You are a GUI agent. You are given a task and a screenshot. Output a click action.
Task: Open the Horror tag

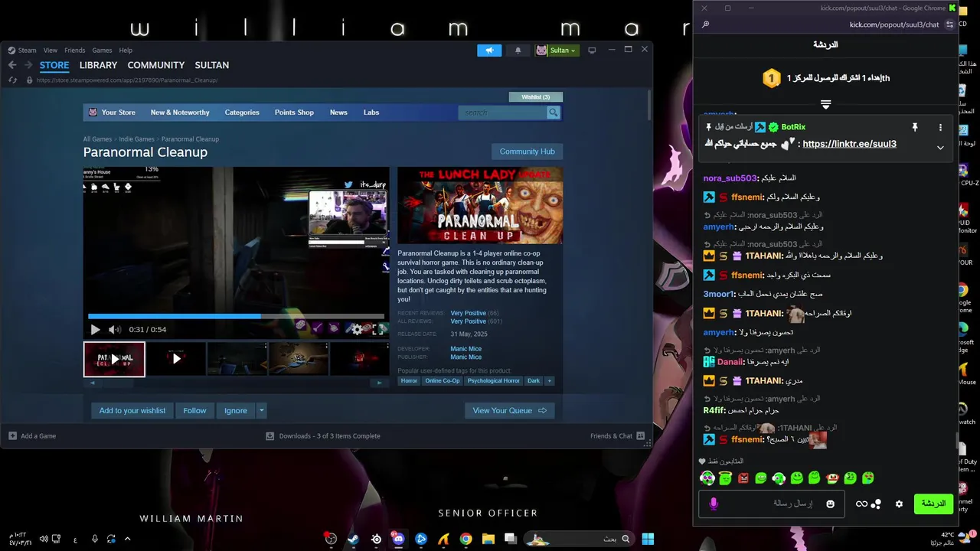[409, 381]
